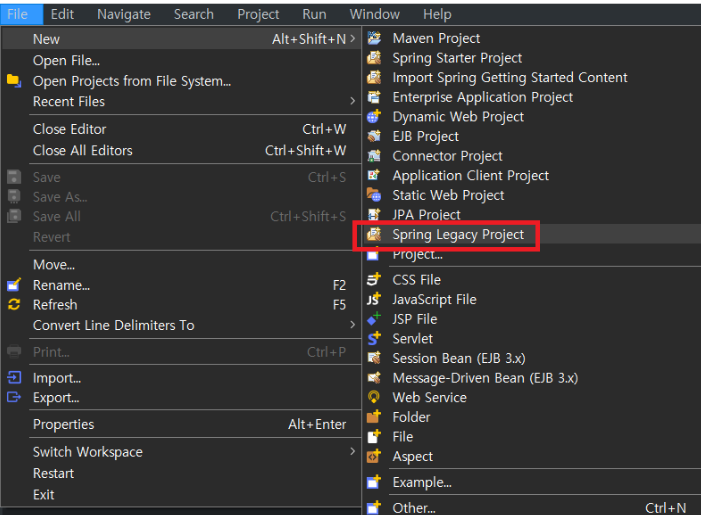The image size is (701, 515).
Task: Click the Web Service icon
Action: (374, 397)
